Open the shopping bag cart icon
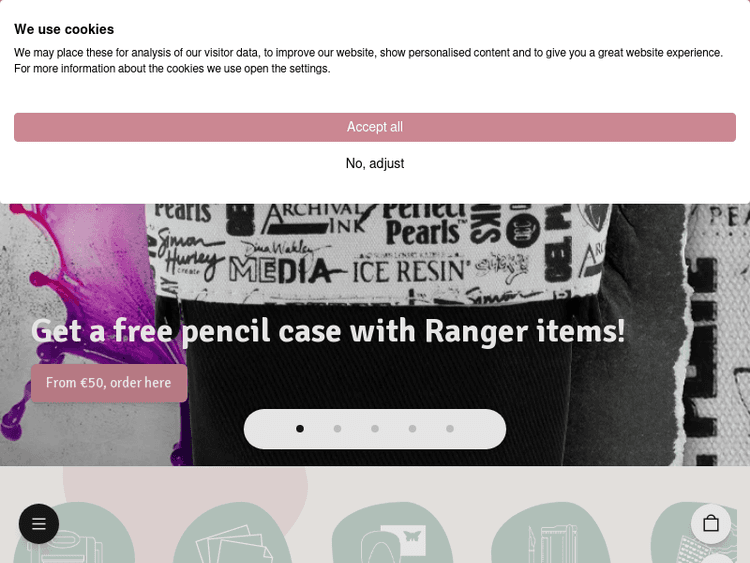 click(711, 524)
